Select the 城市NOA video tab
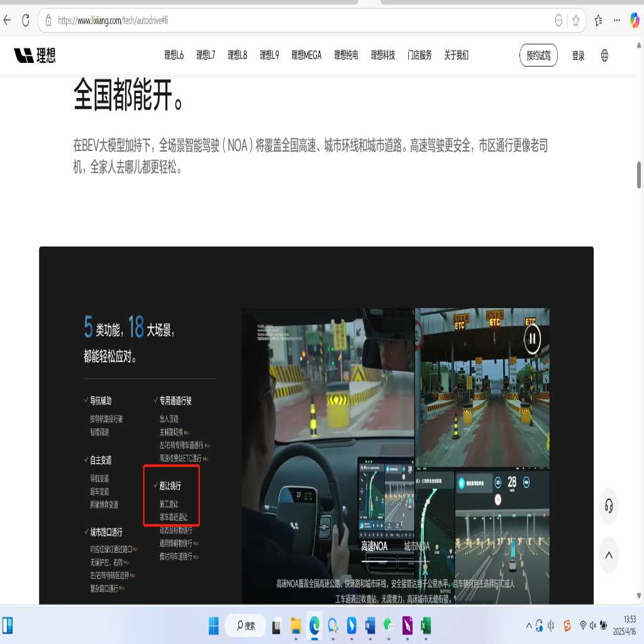This screenshot has height=644, width=644. click(416, 546)
